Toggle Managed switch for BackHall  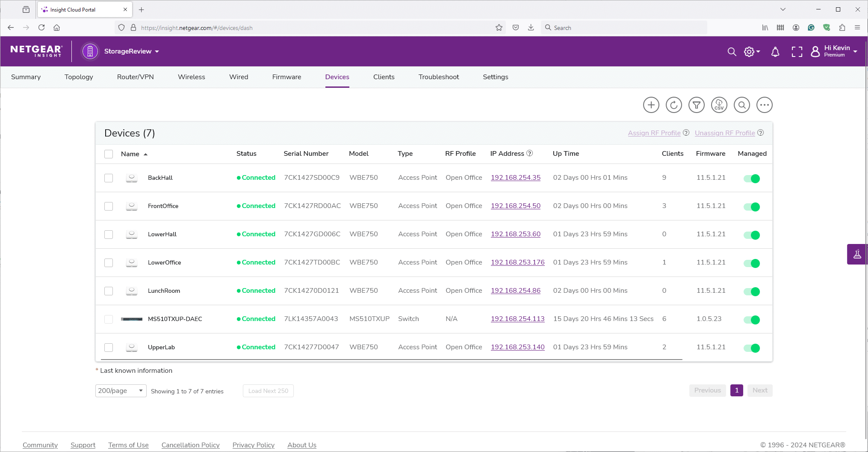point(752,178)
